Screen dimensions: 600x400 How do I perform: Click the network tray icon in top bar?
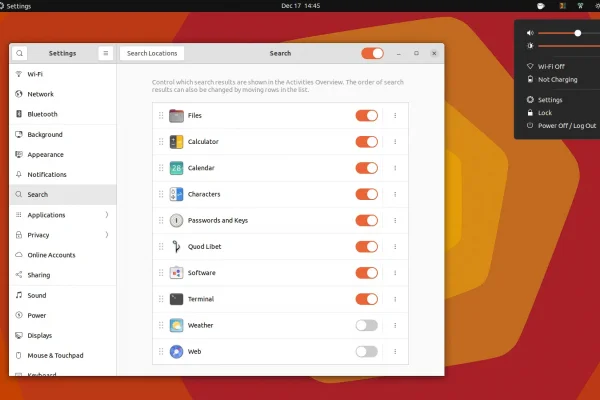click(x=580, y=6)
